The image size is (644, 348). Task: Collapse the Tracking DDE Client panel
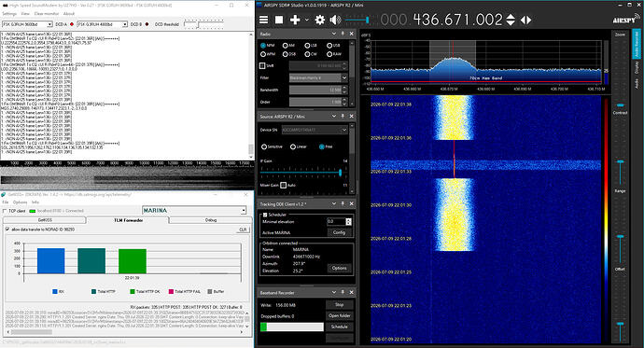[x=333, y=203]
